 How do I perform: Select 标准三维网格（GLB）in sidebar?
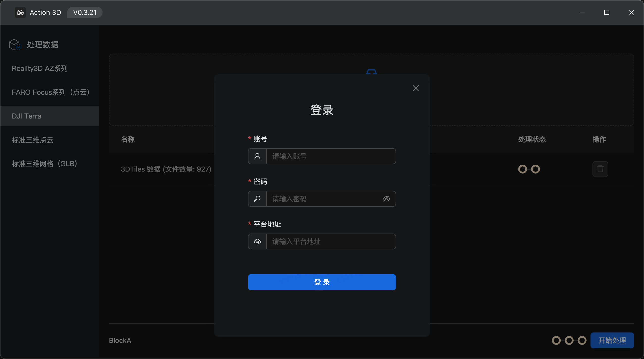click(50, 163)
